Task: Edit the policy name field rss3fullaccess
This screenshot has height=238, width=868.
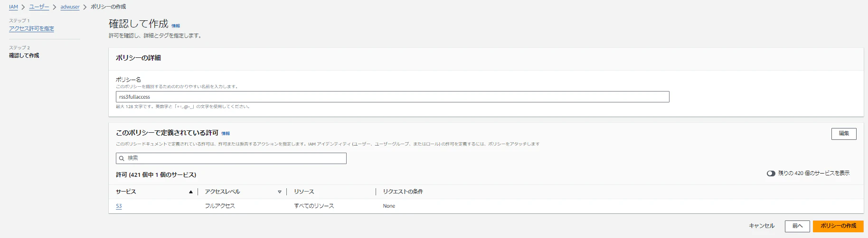Action: (x=392, y=97)
